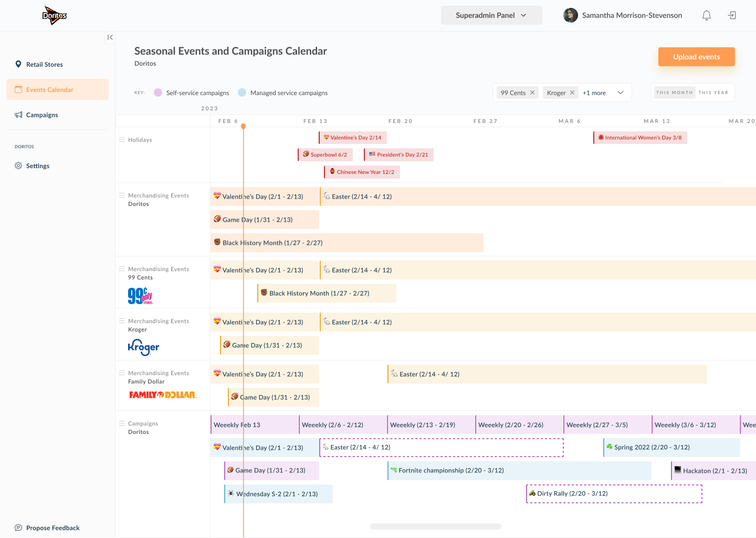Open the Superbowl 6/2 holiday

(x=325, y=154)
